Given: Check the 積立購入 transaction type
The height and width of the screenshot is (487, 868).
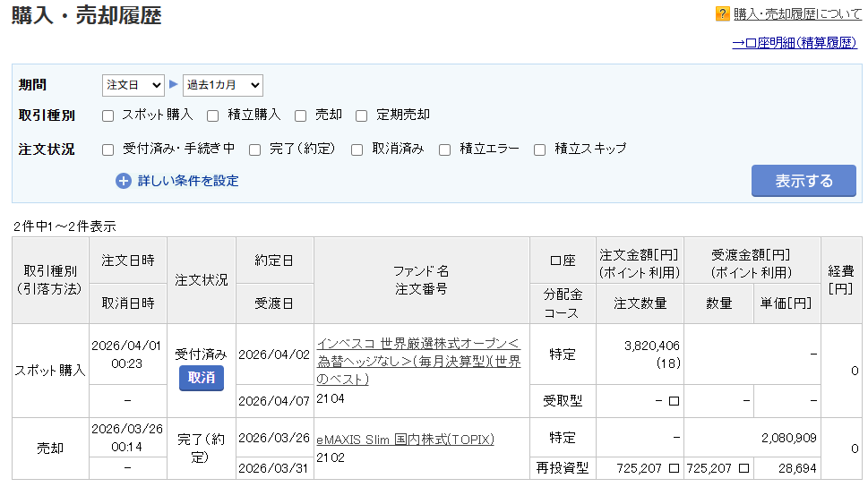Looking at the screenshot, I should 213,115.
